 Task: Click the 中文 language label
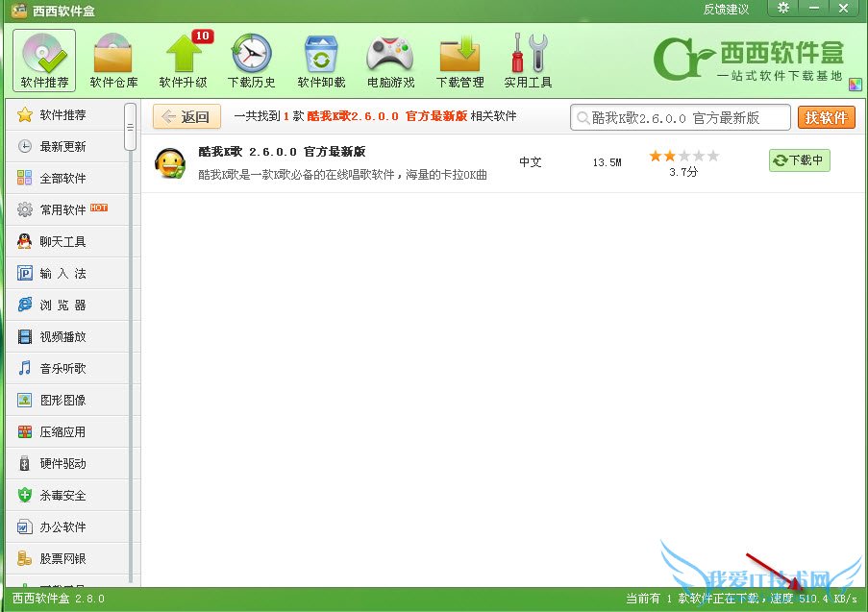tap(530, 162)
